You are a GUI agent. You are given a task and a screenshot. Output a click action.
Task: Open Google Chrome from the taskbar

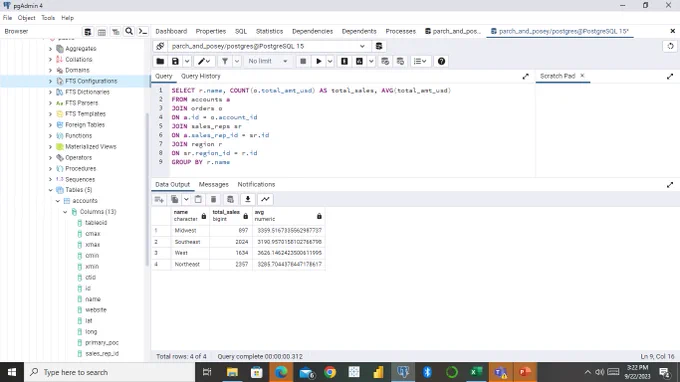pyautogui.click(x=330, y=372)
